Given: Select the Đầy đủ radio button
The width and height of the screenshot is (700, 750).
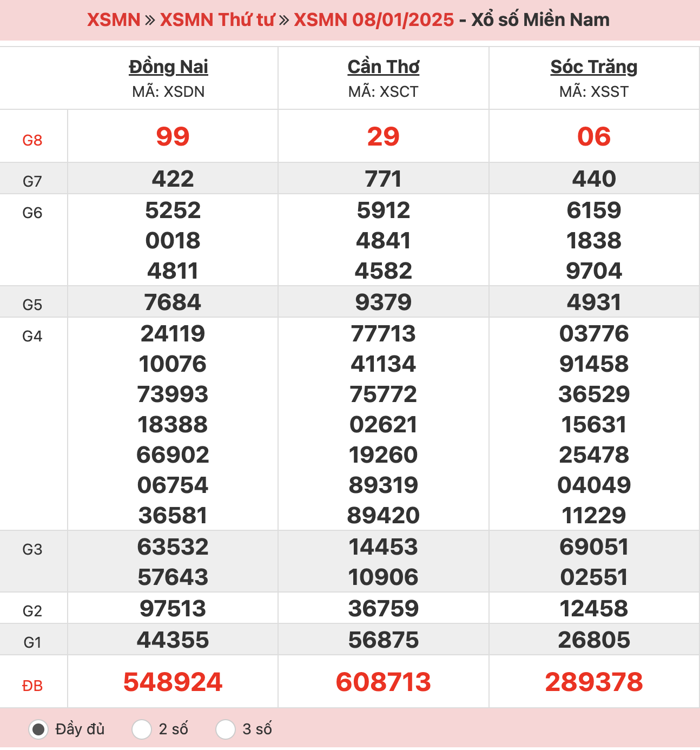Looking at the screenshot, I should (38, 729).
